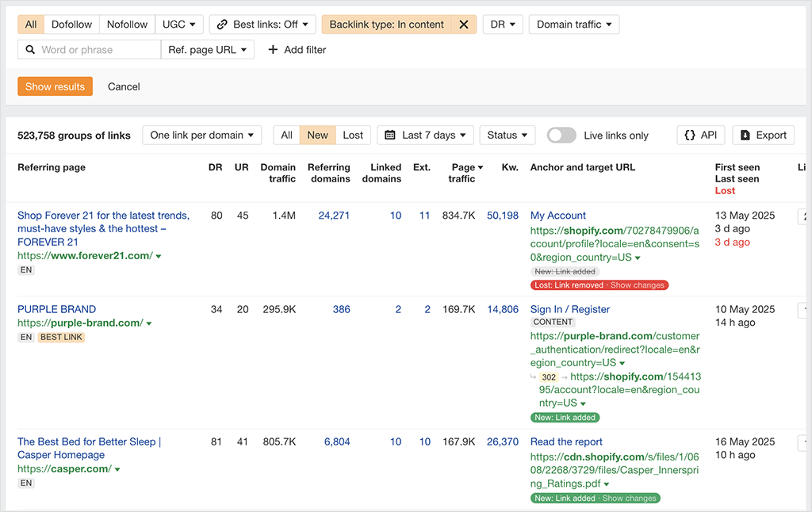Open the Status dropdown
Screen dimensions: 812x512
(507, 135)
